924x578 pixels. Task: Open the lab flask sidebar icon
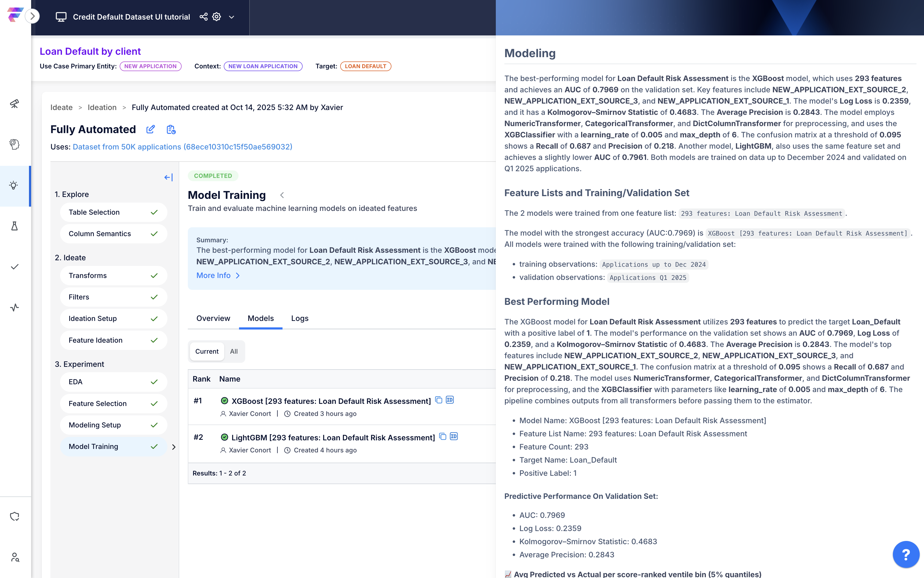(14, 226)
